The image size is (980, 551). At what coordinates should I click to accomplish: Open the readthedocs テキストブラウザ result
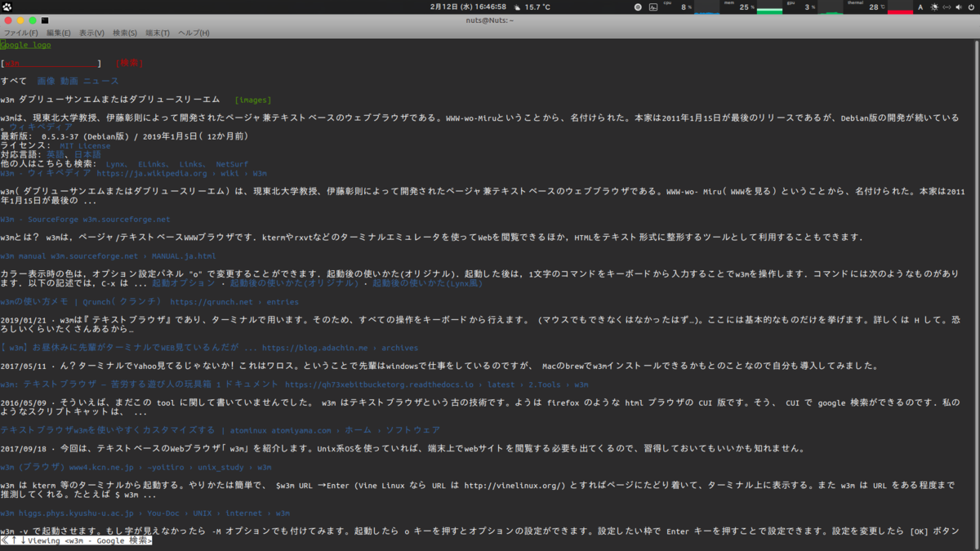[294, 384]
